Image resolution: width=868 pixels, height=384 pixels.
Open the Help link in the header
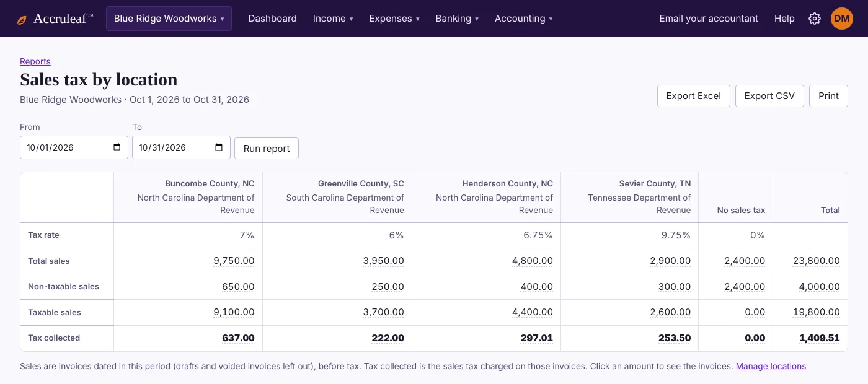pos(784,19)
